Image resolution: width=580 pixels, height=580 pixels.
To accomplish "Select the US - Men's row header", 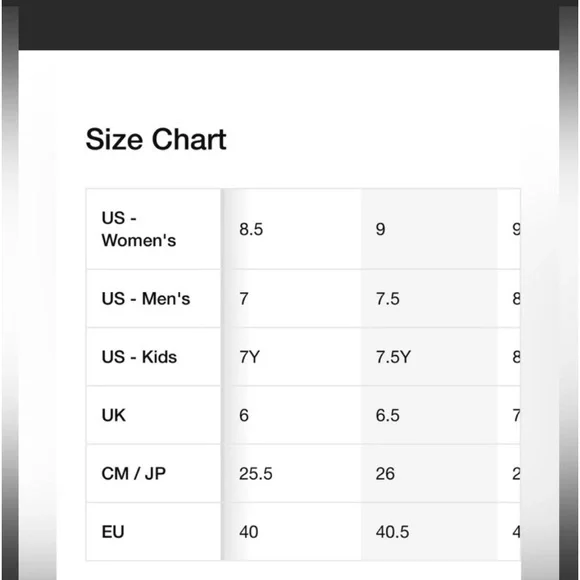I will coord(154,299).
